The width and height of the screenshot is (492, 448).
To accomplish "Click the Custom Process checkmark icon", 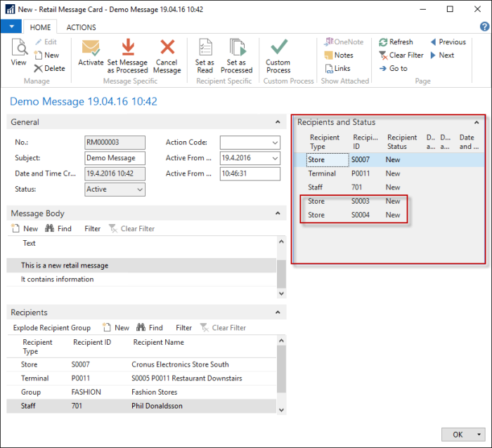I will pos(278,48).
